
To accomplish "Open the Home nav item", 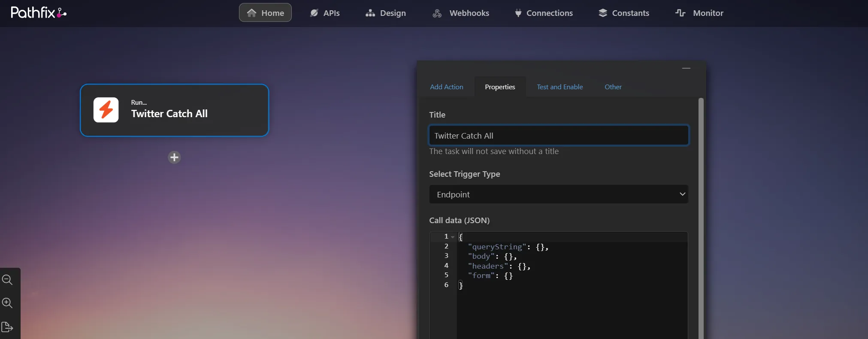I will coord(265,13).
